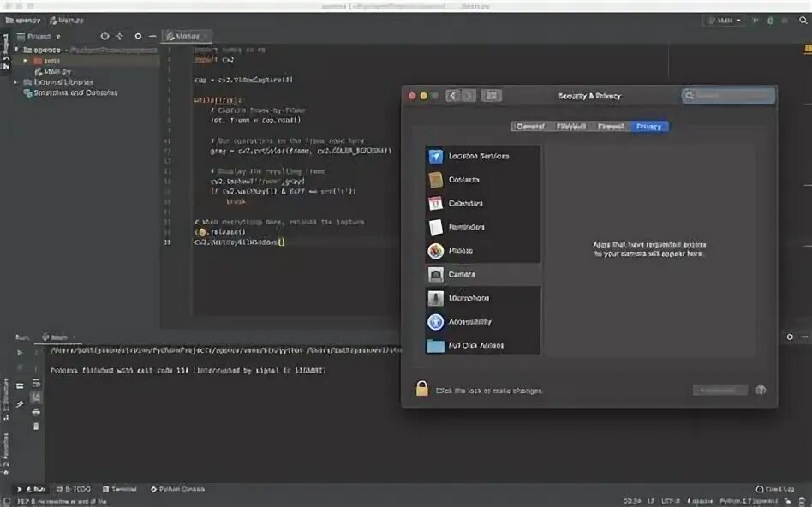Open Run panel settings gear
Image resolution: width=812 pixels, height=507 pixels.
point(790,337)
